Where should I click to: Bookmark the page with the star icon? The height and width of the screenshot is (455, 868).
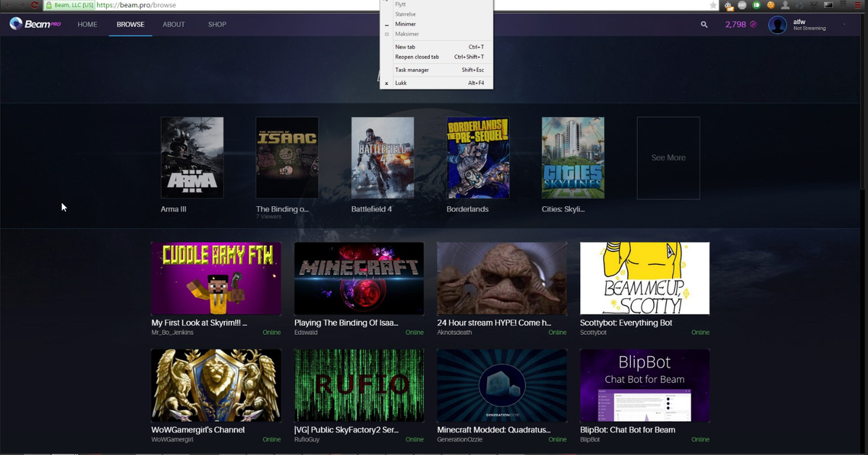click(713, 5)
